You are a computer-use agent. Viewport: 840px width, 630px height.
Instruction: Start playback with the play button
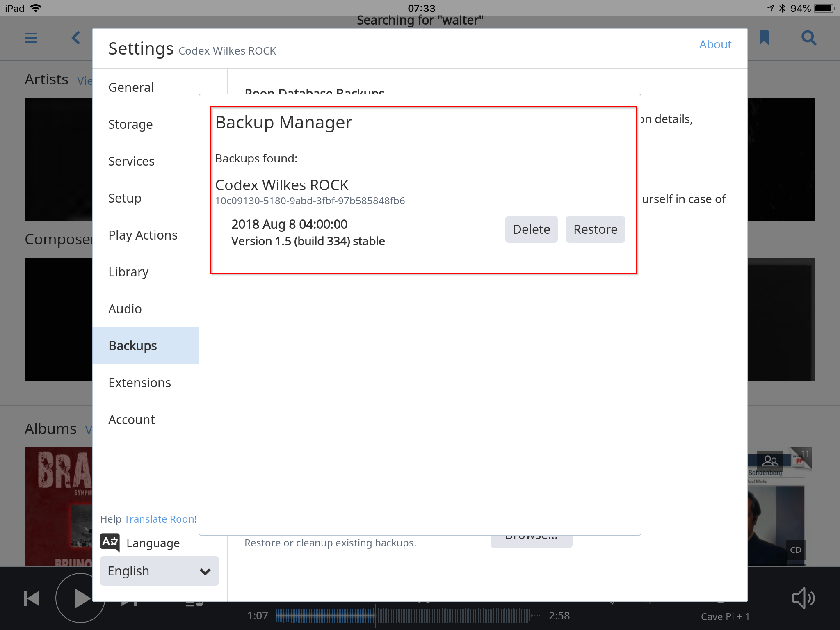(80, 598)
